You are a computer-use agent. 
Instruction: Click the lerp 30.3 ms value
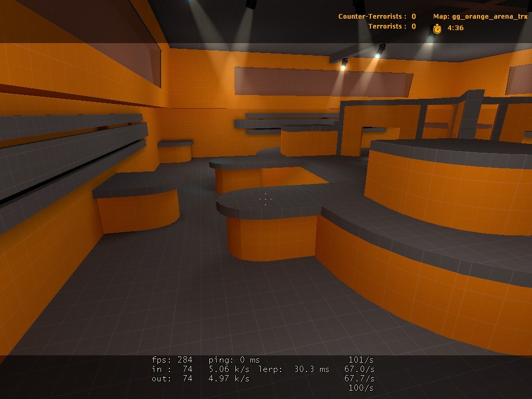click(312, 369)
